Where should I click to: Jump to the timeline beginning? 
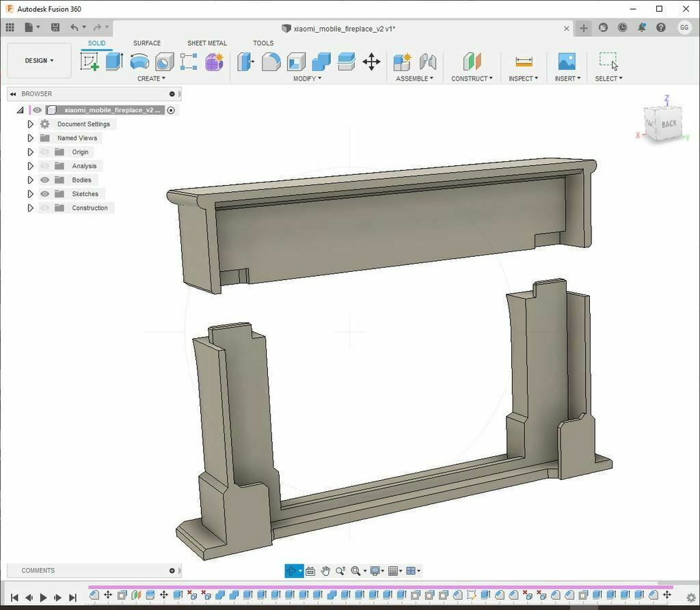pos(14,597)
